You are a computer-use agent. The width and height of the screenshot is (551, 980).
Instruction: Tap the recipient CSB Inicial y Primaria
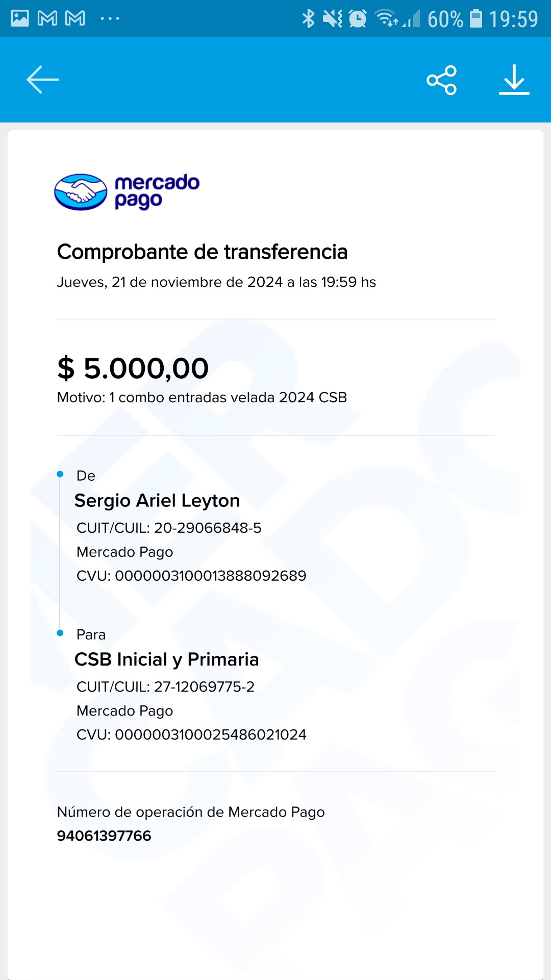[167, 659]
